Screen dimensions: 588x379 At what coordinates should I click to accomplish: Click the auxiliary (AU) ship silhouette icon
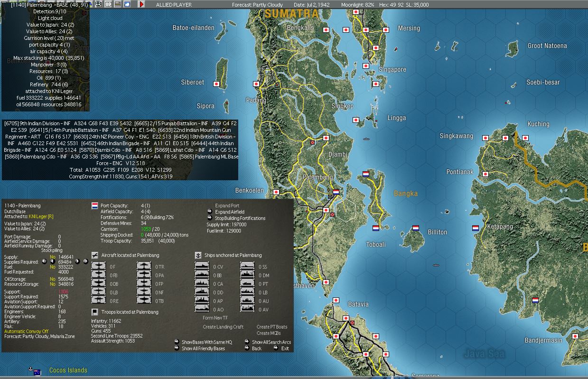(x=247, y=300)
